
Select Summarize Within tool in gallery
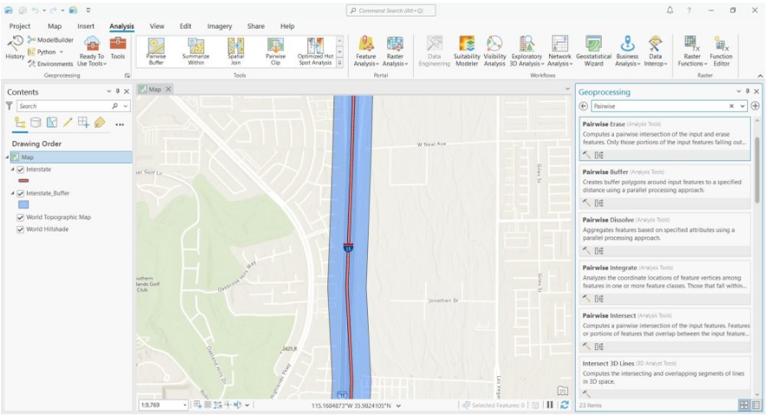pyautogui.click(x=196, y=51)
